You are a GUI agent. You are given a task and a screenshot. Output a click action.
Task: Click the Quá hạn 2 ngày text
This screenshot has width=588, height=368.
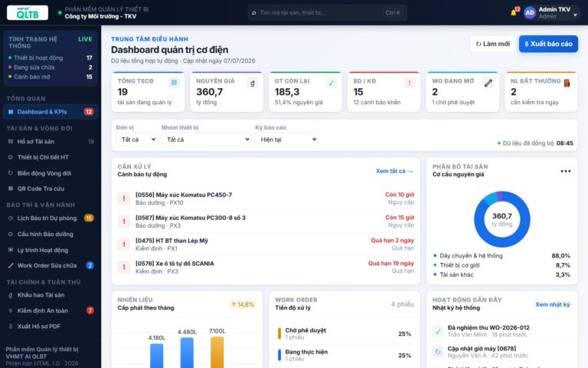(x=392, y=240)
